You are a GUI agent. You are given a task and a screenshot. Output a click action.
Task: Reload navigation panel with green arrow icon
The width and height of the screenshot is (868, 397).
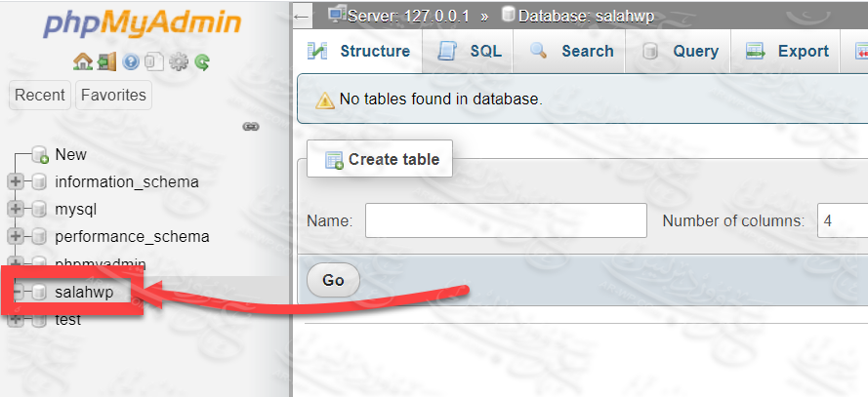point(202,62)
